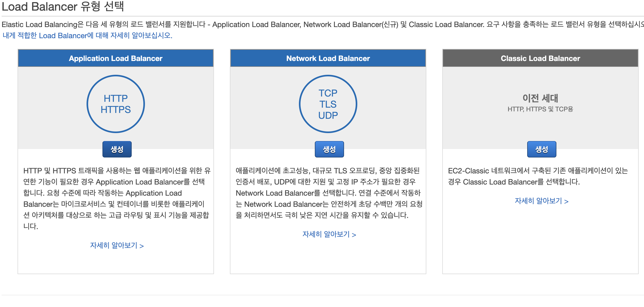Click the chevron after Network 자세히 알아보기
644x307 pixels.
[354, 235]
